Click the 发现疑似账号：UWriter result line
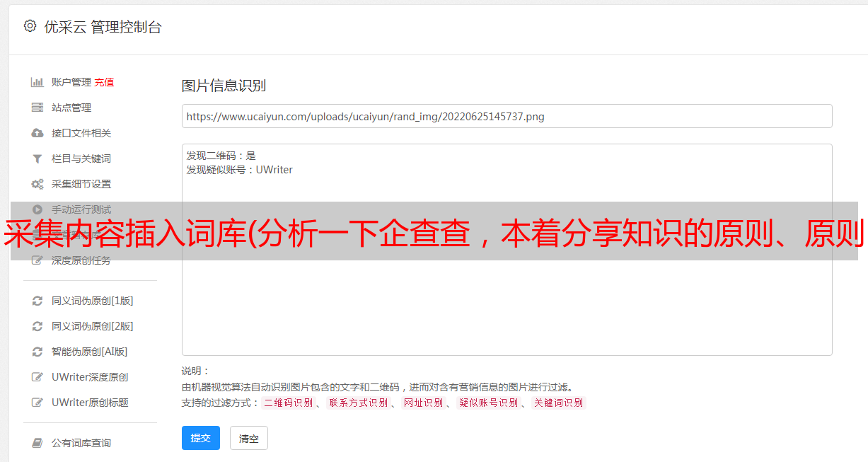The image size is (868, 462). [x=239, y=170]
